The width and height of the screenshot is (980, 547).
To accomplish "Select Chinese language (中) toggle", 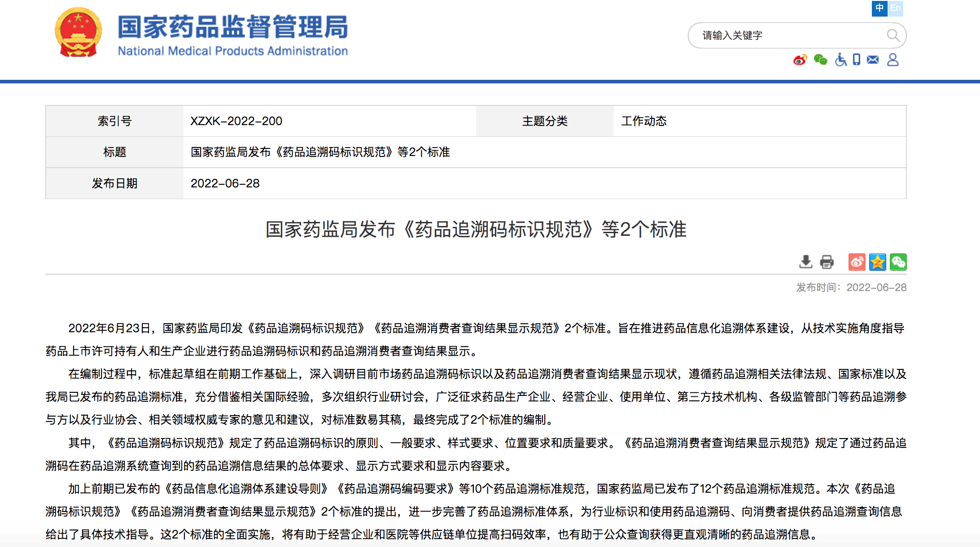I will [x=879, y=8].
